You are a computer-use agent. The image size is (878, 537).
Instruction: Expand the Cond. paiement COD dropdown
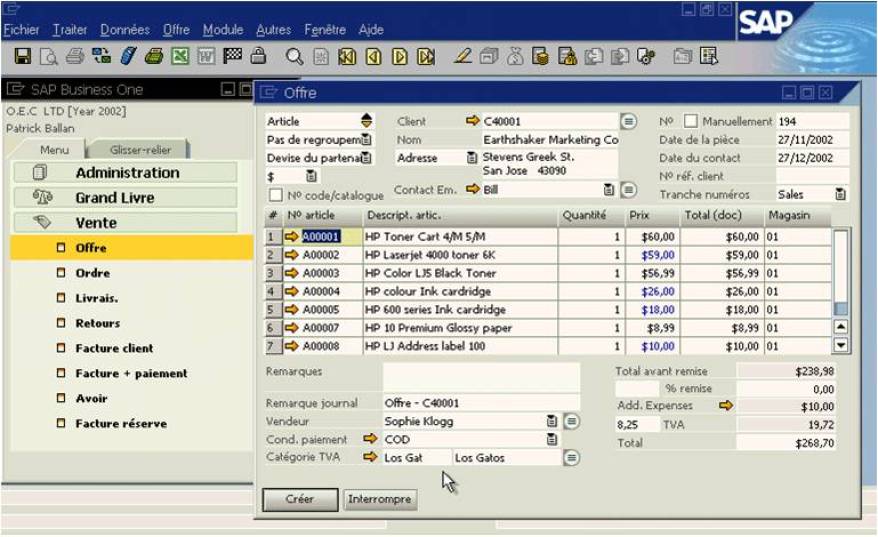point(552,440)
